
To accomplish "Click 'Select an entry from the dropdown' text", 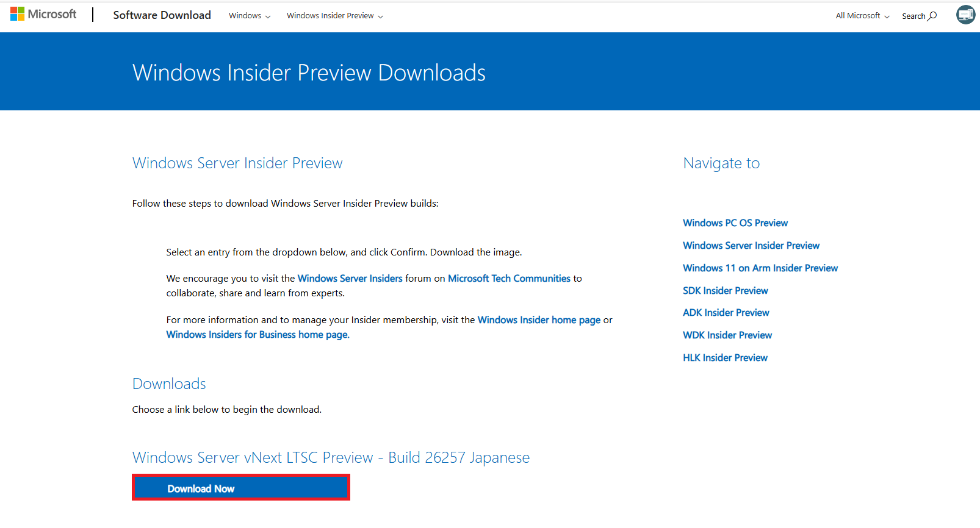I will tap(344, 252).
